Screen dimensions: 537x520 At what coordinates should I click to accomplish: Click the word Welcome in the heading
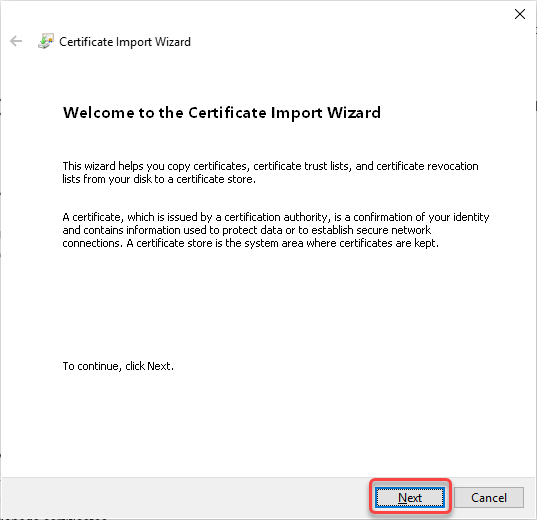pos(99,113)
